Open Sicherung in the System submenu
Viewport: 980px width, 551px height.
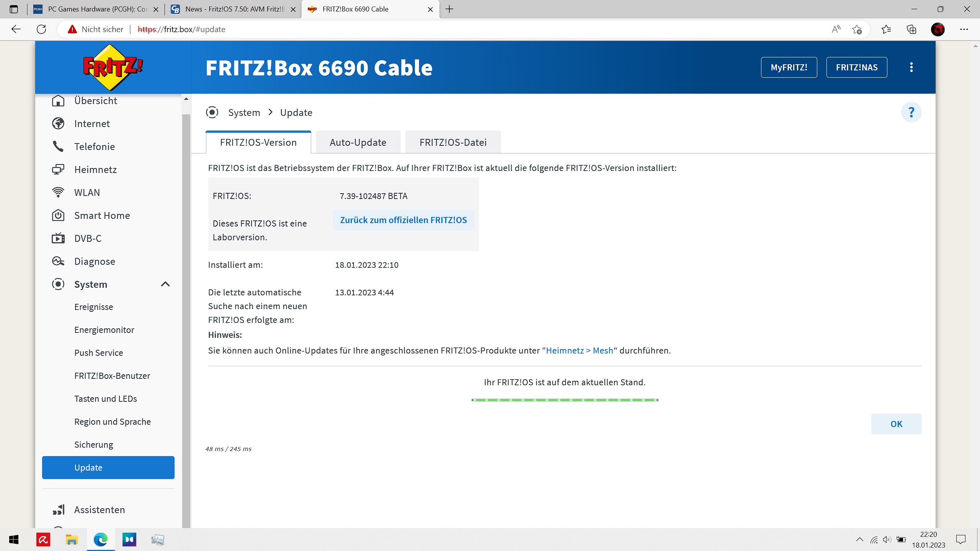94,445
